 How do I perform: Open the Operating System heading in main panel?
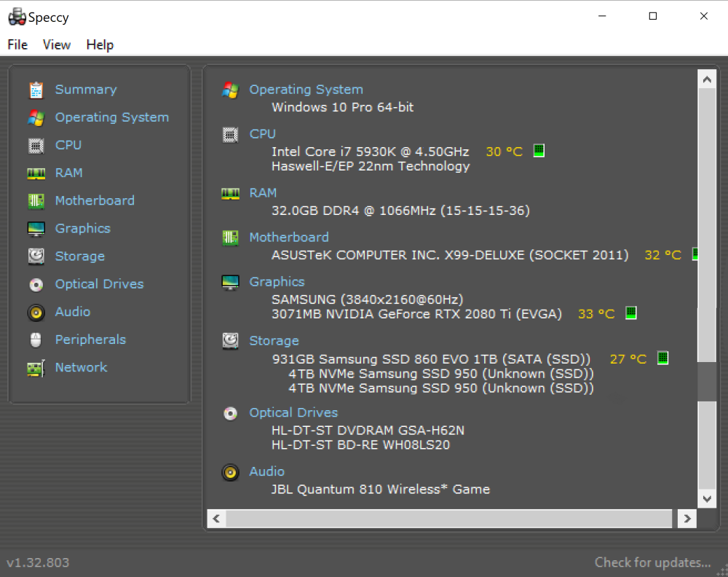(x=306, y=90)
